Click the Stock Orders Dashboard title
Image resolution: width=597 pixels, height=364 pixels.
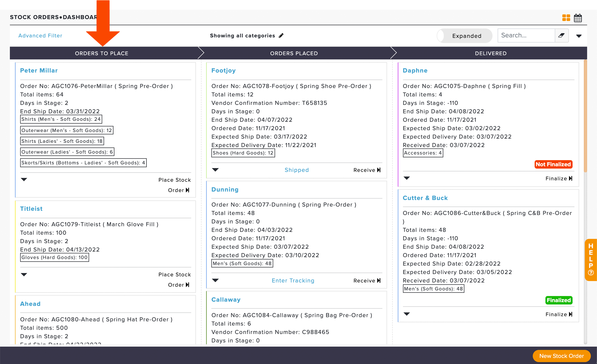pyautogui.click(x=53, y=17)
